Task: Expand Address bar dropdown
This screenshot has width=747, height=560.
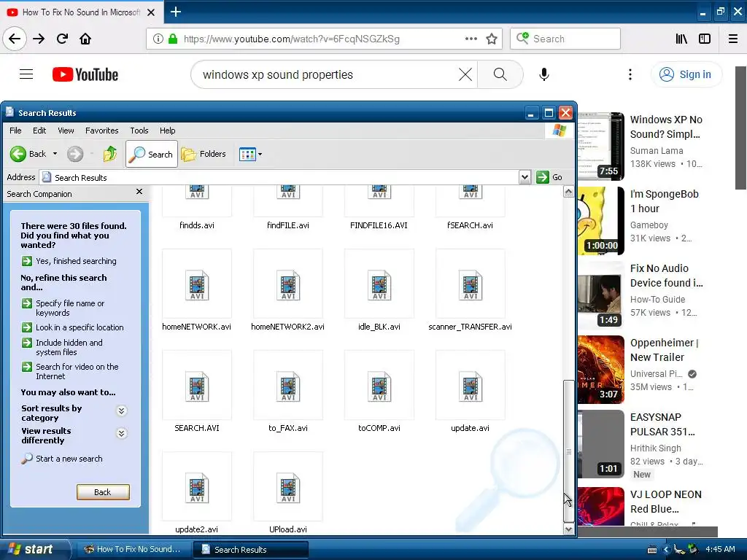Action: pyautogui.click(x=525, y=177)
